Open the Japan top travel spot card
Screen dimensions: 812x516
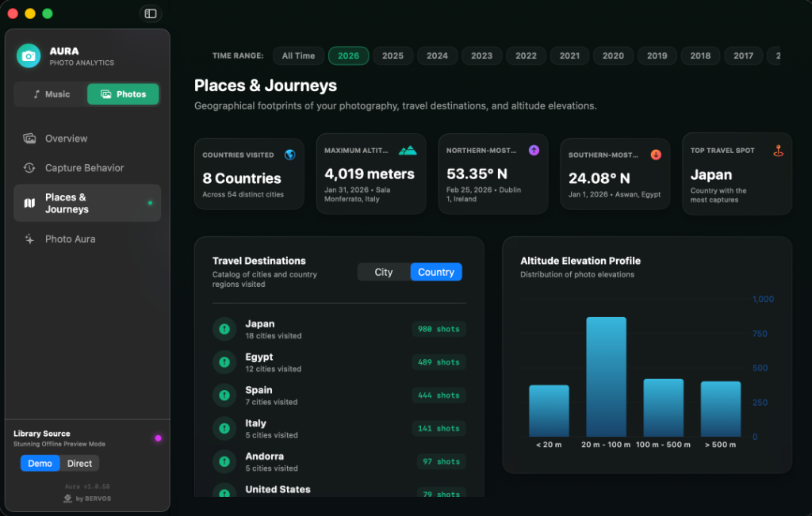point(737,174)
